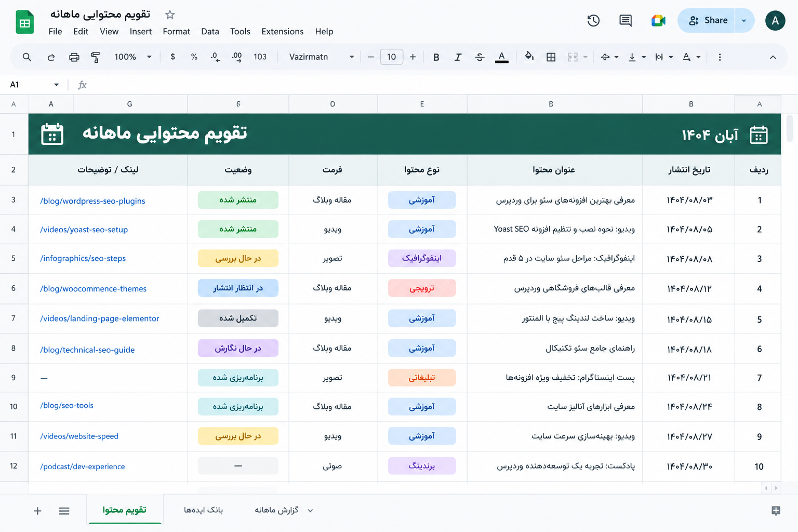The image size is (798, 532).
Task: Activate the paint format roller icon
Action: tap(96, 57)
